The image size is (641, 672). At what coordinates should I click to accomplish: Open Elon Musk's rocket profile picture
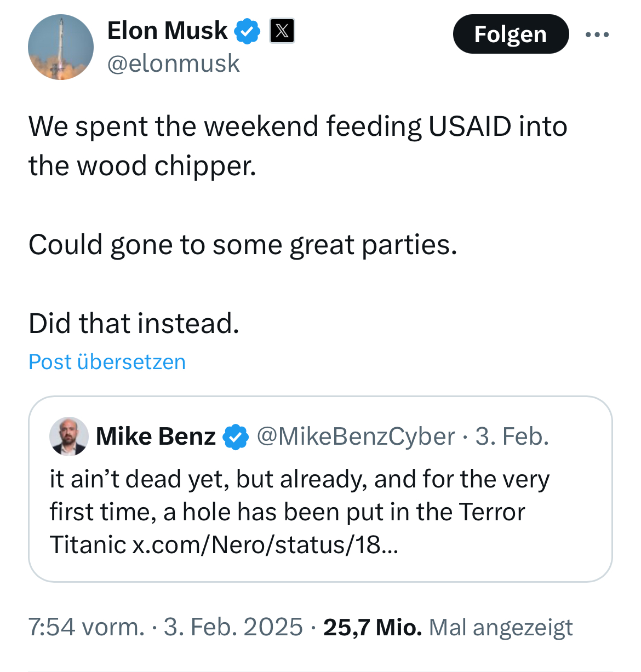[61, 47]
